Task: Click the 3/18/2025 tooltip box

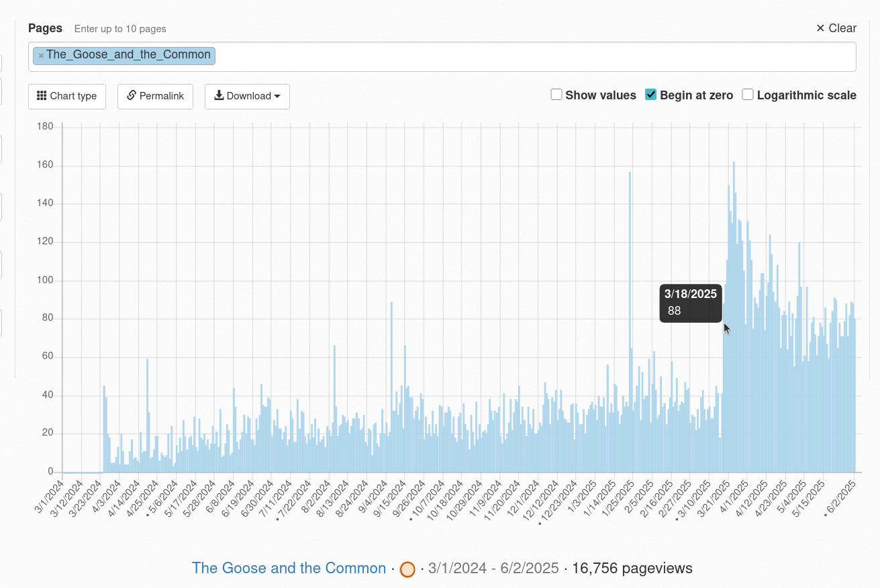Action: (x=691, y=303)
